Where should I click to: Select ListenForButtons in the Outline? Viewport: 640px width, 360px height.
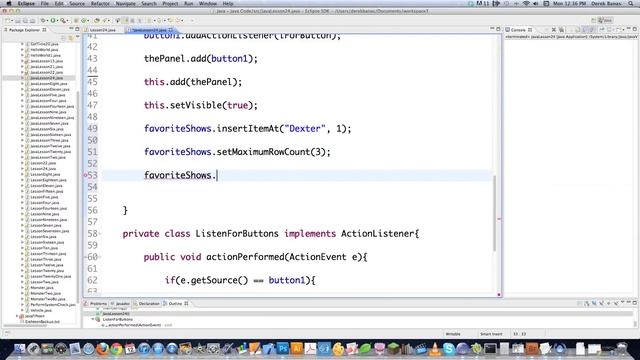[118, 319]
